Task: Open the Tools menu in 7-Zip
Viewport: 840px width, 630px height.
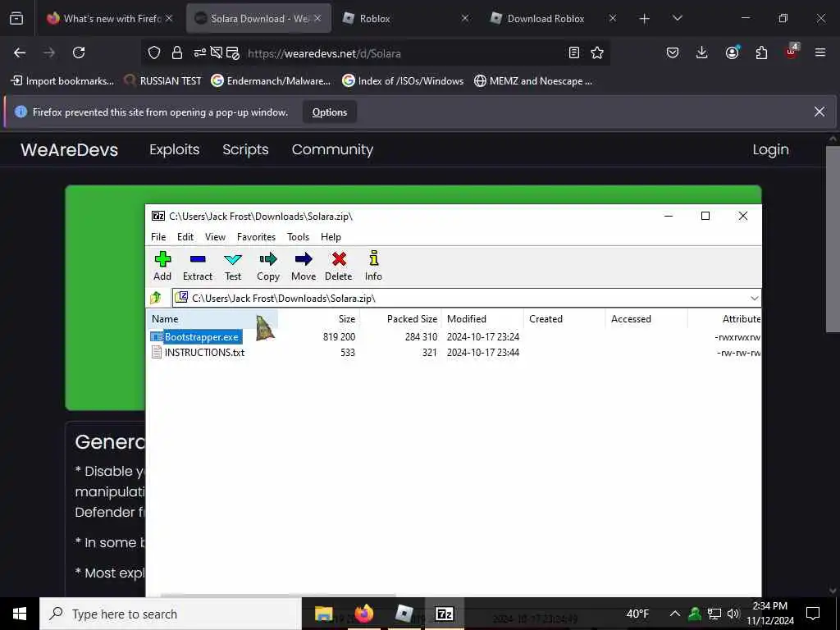Action: [298, 237]
